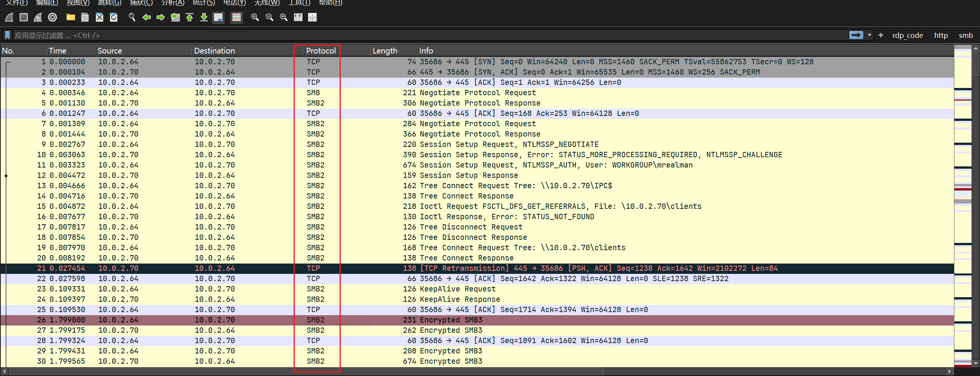Toggle packet list colorization
Viewport: 980px width, 376px height.
[x=237, y=17]
